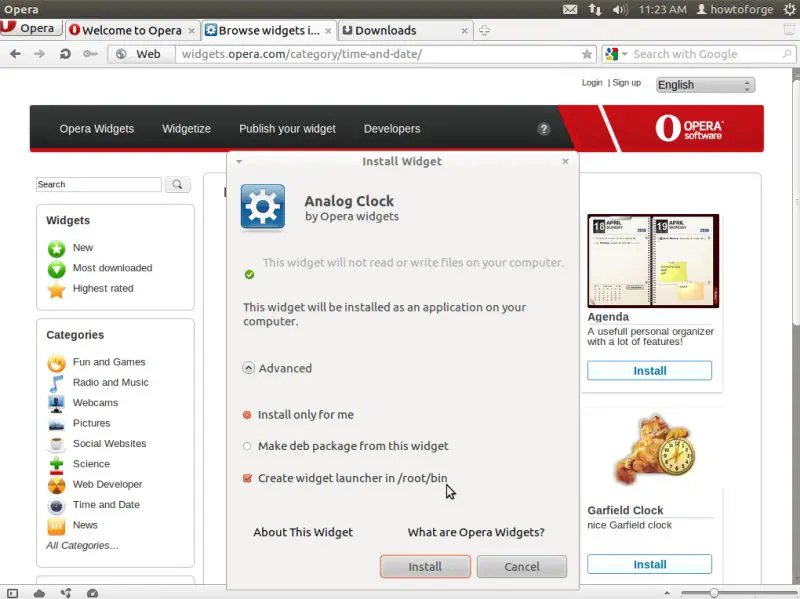Open the Pictures category

[x=91, y=423]
